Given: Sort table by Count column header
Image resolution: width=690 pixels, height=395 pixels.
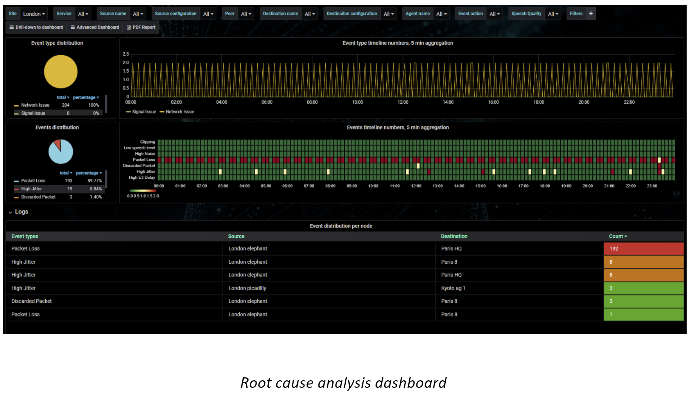Looking at the screenshot, I should (x=617, y=236).
